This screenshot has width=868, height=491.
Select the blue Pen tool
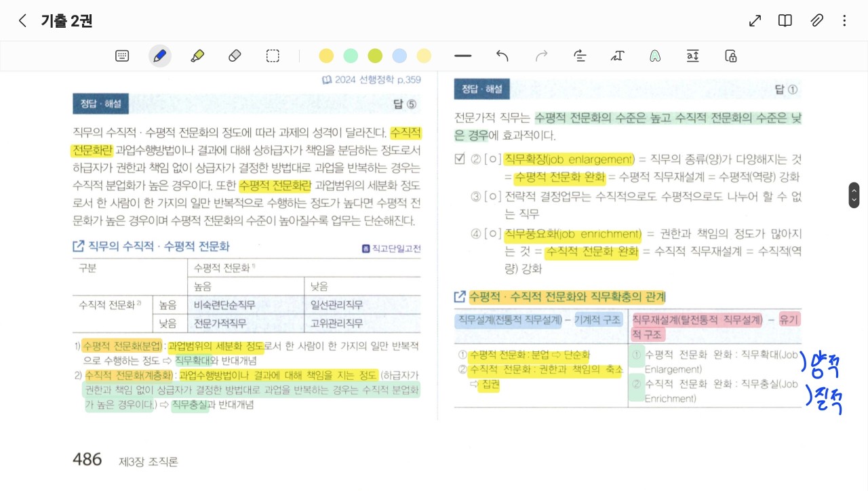[160, 56]
